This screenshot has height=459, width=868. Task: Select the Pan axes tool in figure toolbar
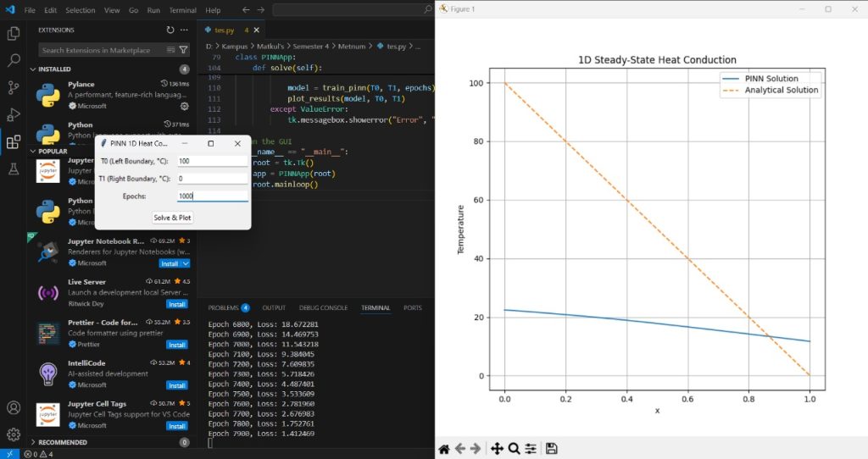point(497,448)
